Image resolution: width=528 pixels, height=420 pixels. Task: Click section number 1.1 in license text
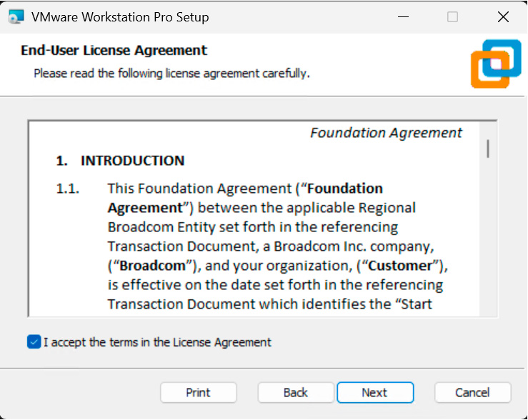point(67,189)
